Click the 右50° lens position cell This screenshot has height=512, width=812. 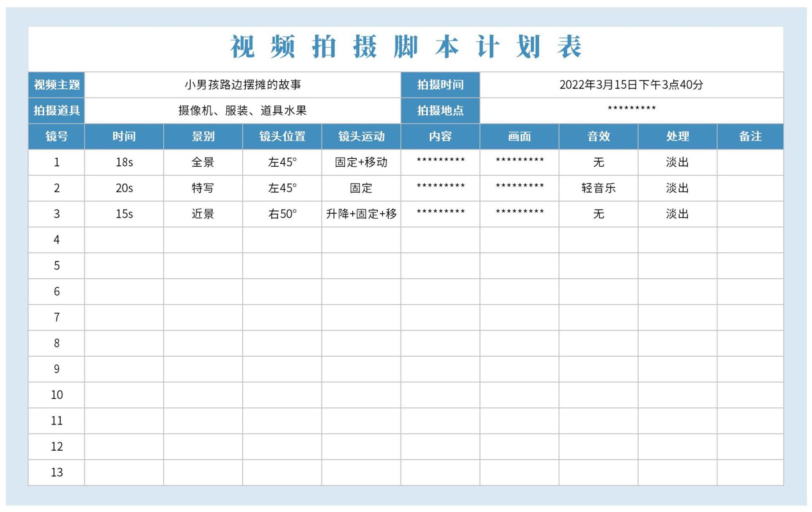282,214
